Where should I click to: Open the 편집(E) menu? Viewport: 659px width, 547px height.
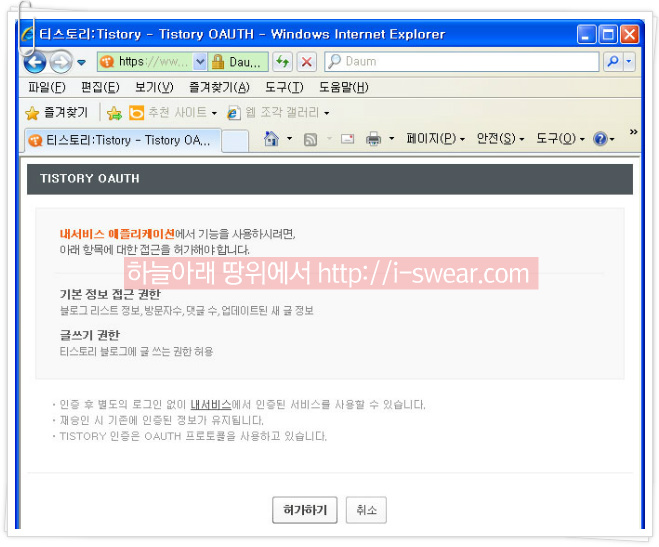[100, 87]
